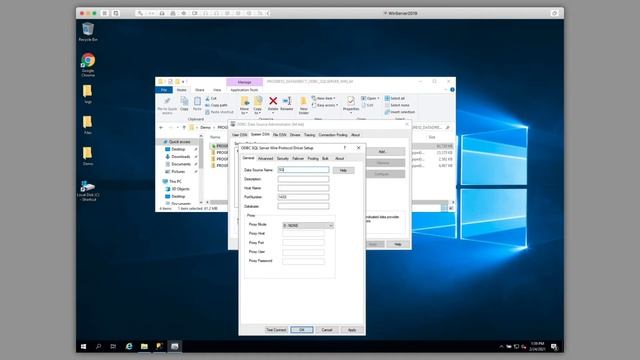Click Add in ODBC Administrator
Screen dimensions: 640x360
pos(382,152)
